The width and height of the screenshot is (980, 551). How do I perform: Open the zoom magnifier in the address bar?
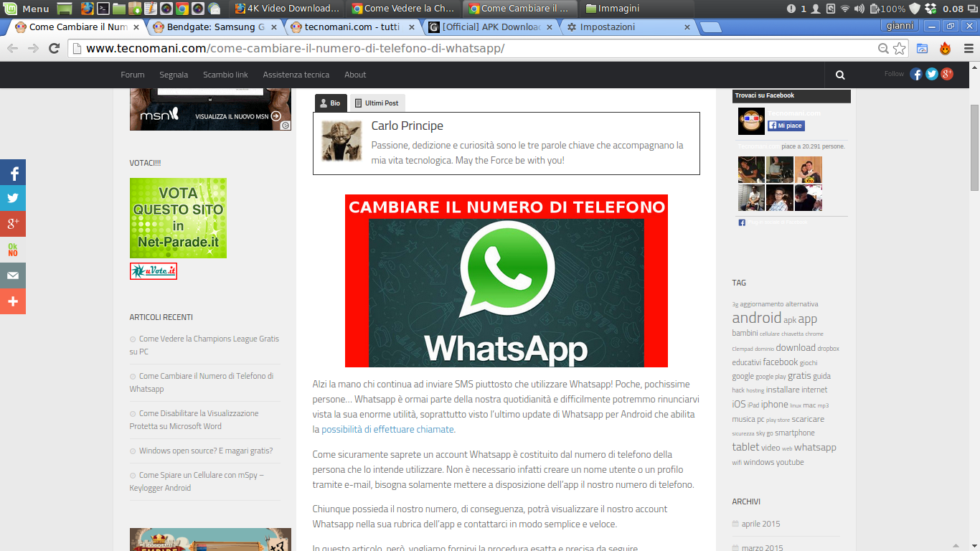pos(884,48)
